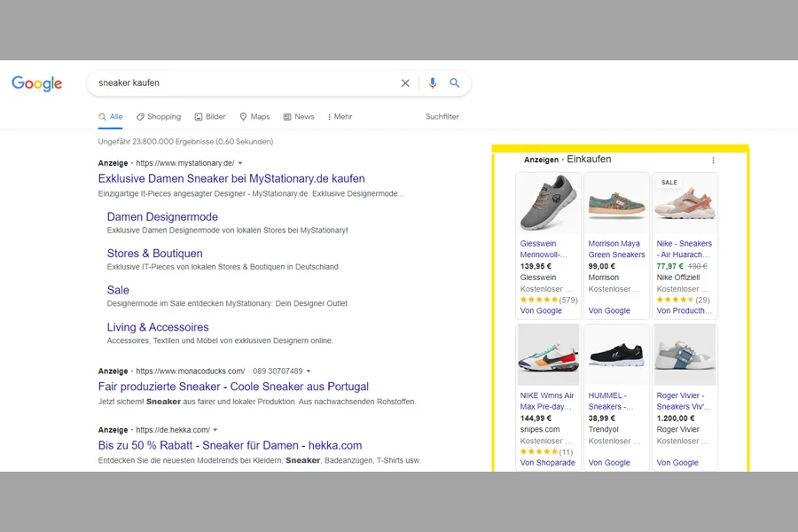Click 'Von Google' under Roger Vivier product
Screen dimensions: 798x532
coord(677,463)
